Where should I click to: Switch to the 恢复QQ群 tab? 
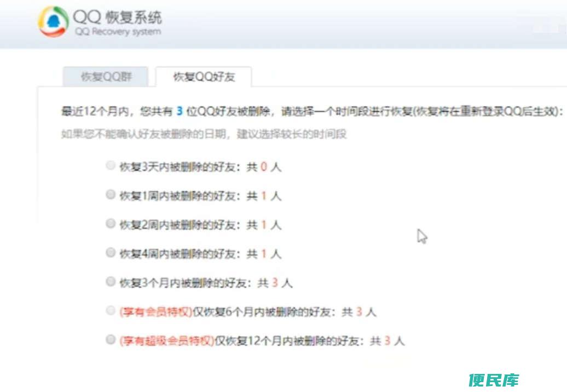105,76
